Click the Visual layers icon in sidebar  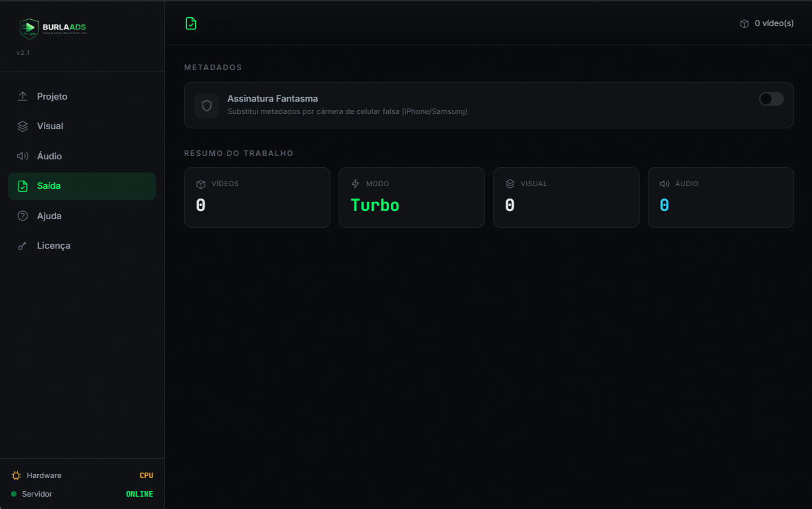click(x=22, y=126)
